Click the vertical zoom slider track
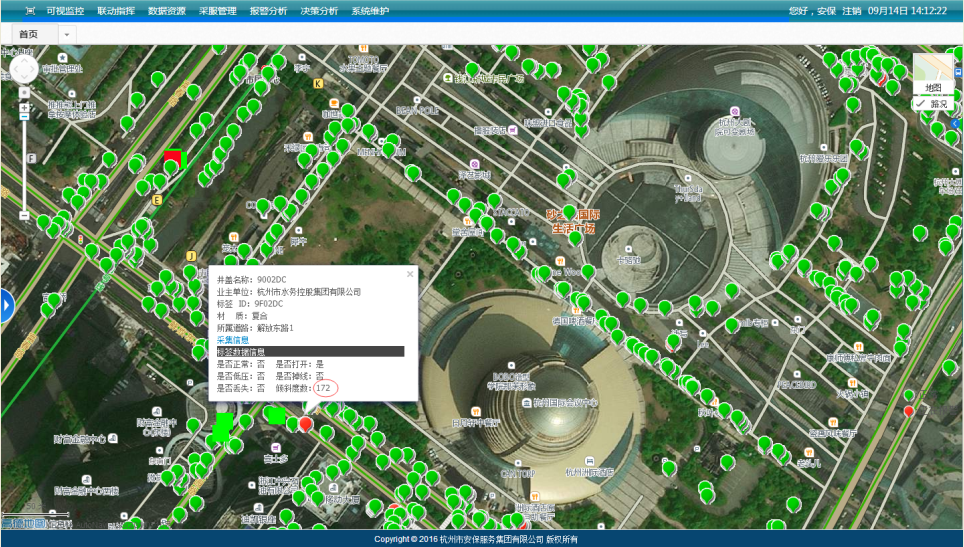The width and height of the screenshot is (964, 547). (24, 160)
